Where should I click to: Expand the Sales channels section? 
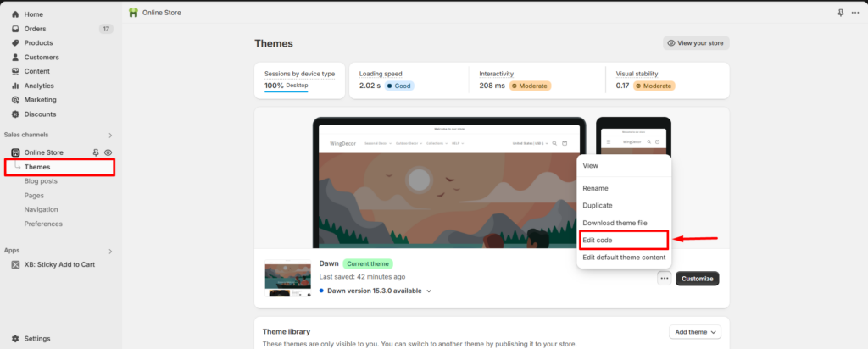pyautogui.click(x=110, y=136)
